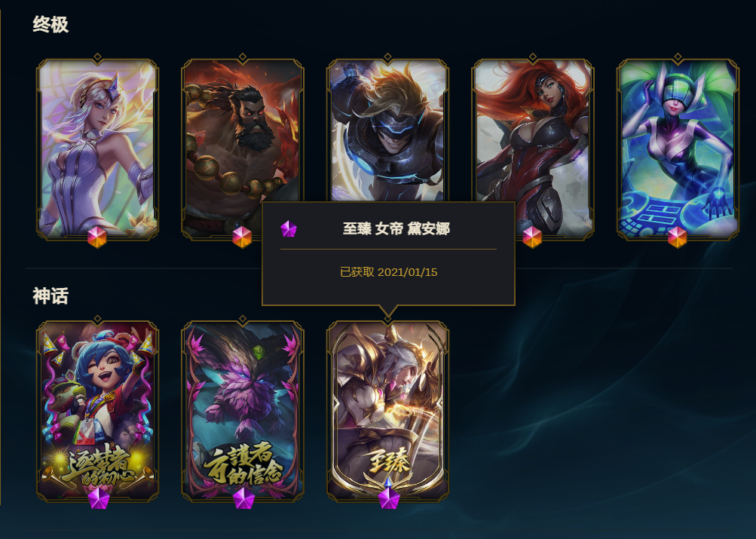
Task: Open the Elementalist Lux skin card
Action: pyautogui.click(x=97, y=149)
